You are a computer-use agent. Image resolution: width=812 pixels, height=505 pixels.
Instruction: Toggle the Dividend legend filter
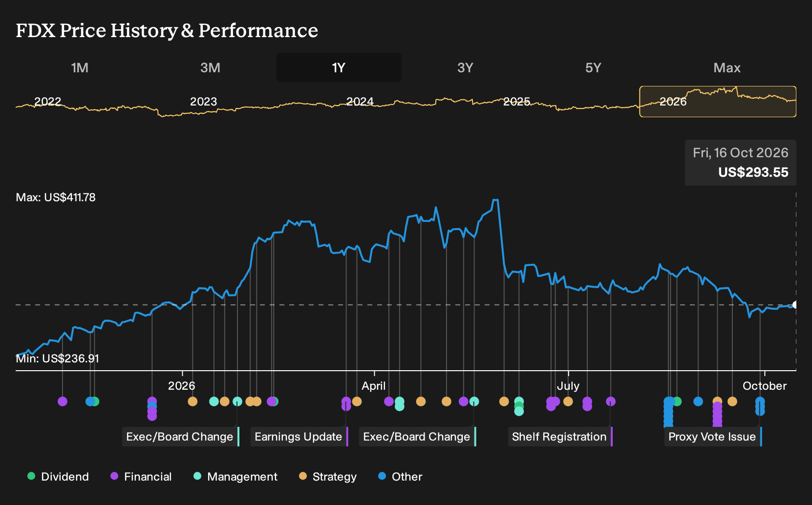click(x=58, y=476)
